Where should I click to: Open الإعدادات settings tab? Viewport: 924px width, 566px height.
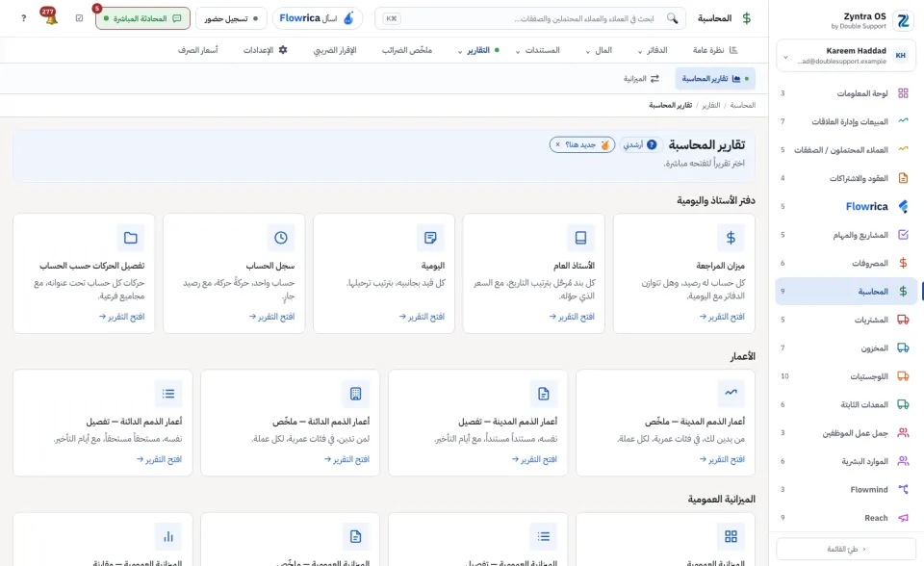[x=266, y=50]
